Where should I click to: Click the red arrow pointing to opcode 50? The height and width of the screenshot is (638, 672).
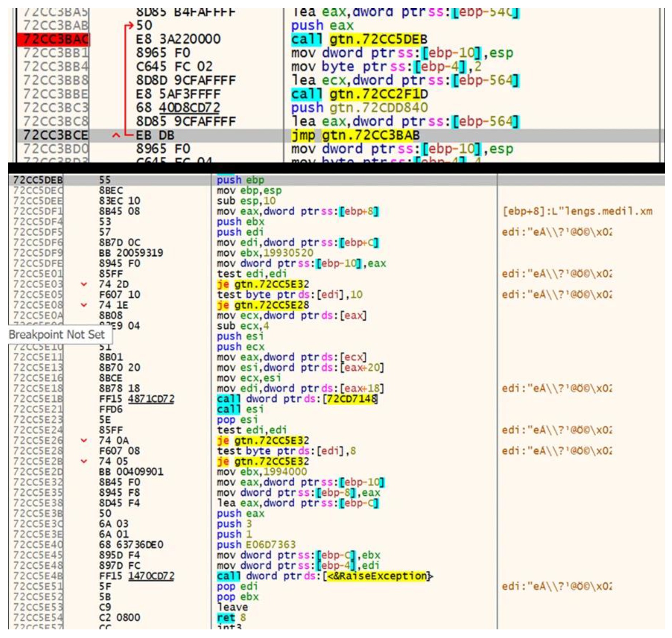129,26
